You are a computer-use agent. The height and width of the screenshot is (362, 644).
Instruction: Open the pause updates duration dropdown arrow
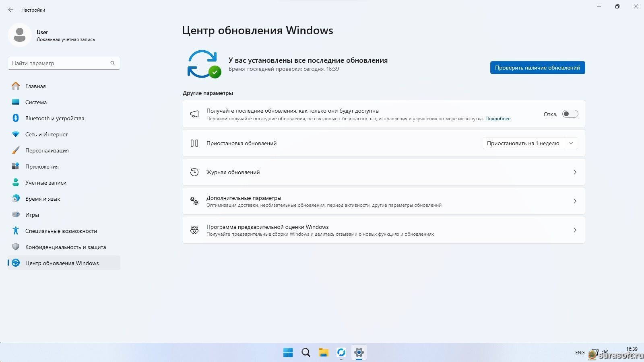[x=571, y=143]
